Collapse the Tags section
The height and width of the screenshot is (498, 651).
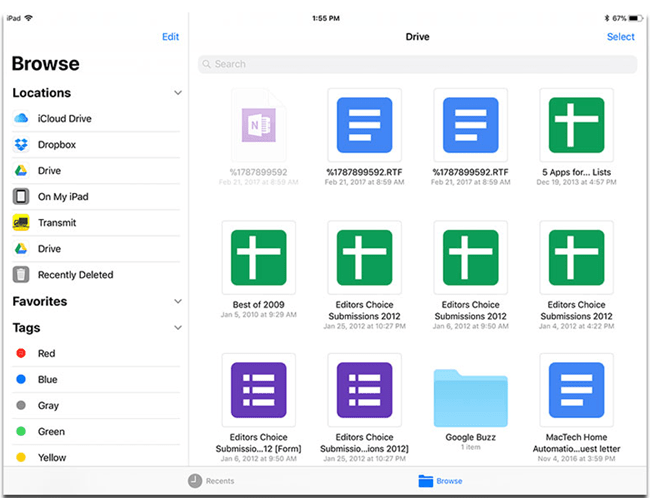pos(178,327)
